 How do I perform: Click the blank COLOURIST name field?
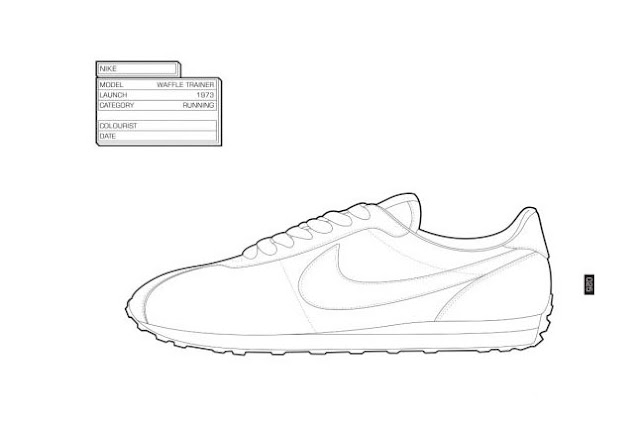158,126
